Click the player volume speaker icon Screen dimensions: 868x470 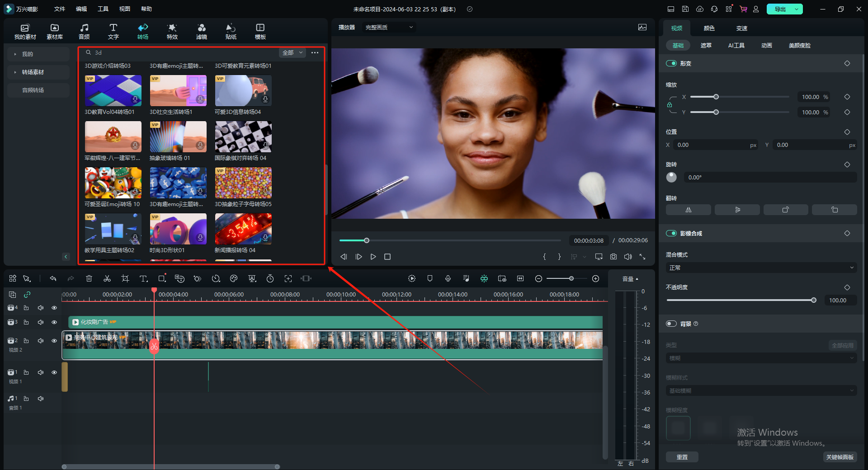pos(628,257)
